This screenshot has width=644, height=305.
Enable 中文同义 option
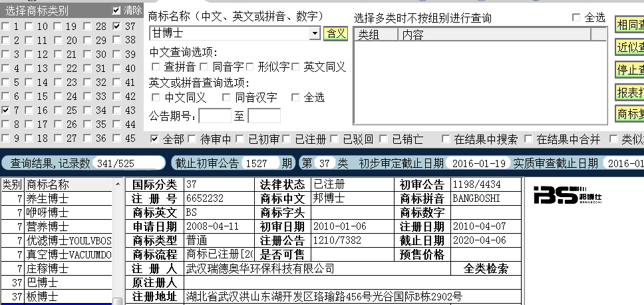click(156, 97)
